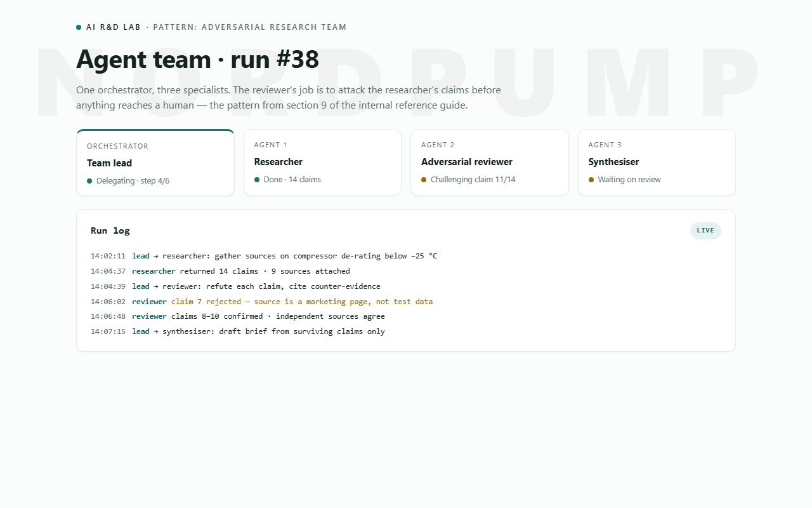Click the 'ORCHESTRATOR' card label
This screenshot has height=508, width=812.
[117, 146]
